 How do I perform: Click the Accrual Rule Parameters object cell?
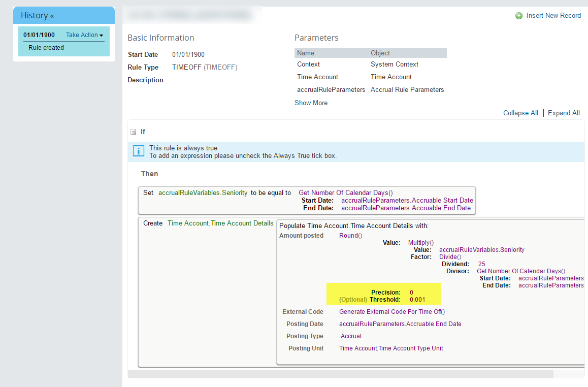tap(407, 89)
